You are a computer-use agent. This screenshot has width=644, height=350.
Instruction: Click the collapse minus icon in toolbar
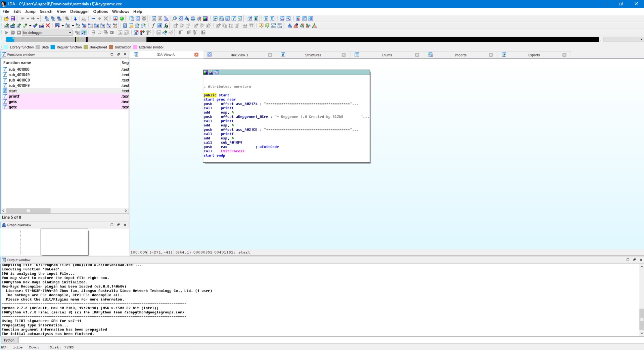coord(93,18)
